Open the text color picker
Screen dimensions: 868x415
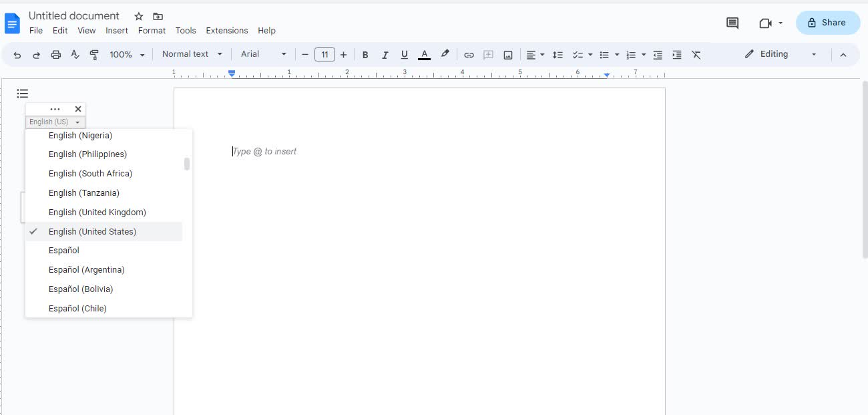coord(424,55)
